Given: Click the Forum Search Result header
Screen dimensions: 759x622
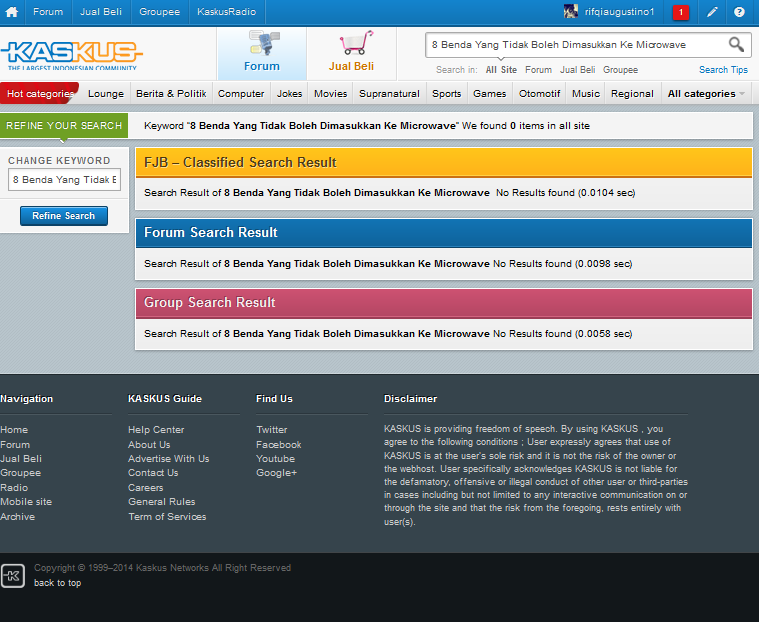Looking at the screenshot, I should click(444, 233).
